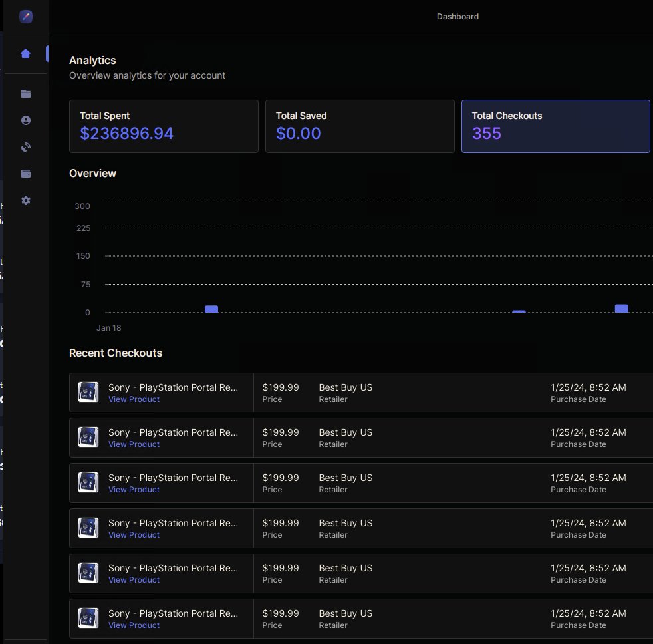Click the Dashboard page title
653x644 pixels.
[457, 17]
